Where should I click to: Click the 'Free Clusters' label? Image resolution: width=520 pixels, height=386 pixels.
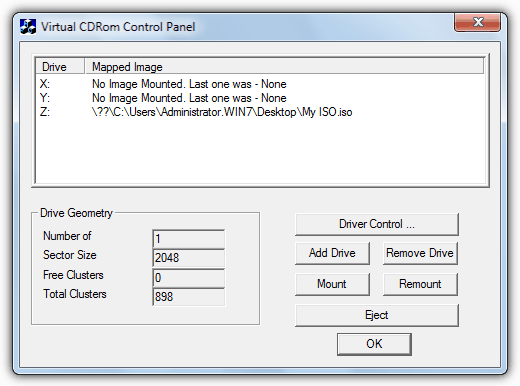[x=73, y=275]
